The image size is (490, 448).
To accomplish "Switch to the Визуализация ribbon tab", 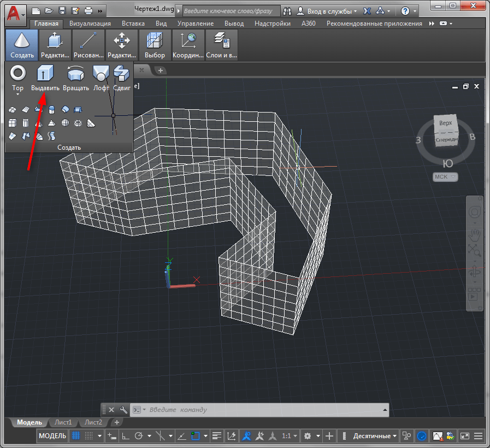I will click(90, 23).
